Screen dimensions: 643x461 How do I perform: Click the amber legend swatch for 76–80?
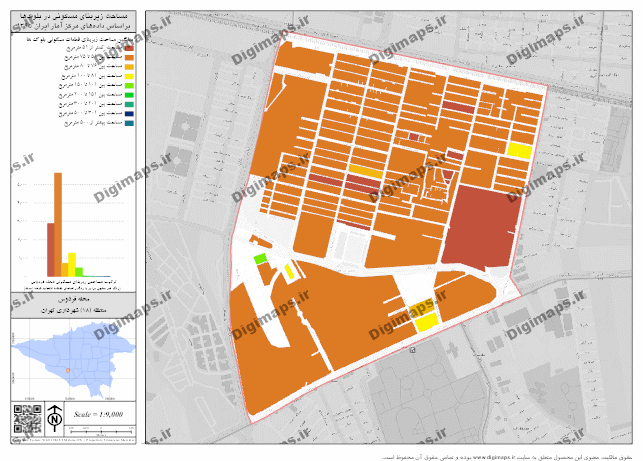pos(129,67)
